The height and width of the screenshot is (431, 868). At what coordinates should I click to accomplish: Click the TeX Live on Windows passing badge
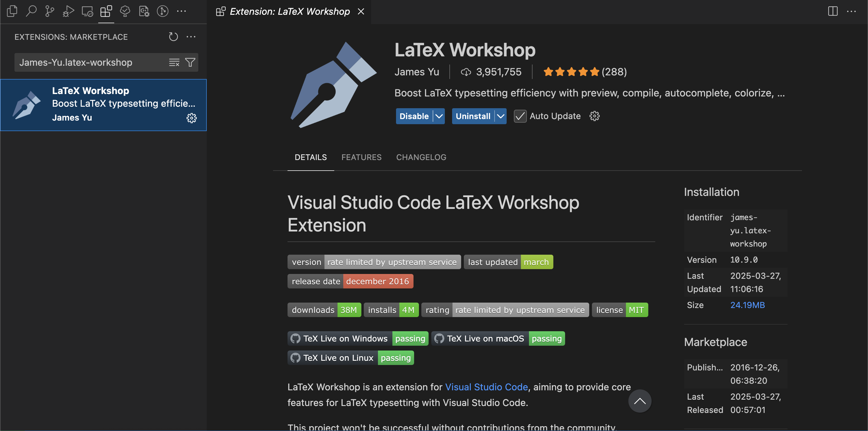point(357,338)
